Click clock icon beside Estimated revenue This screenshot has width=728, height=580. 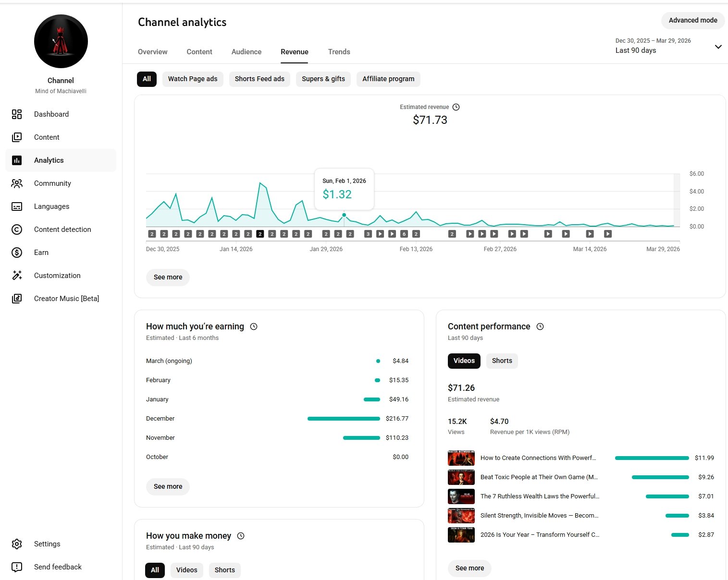[456, 107]
